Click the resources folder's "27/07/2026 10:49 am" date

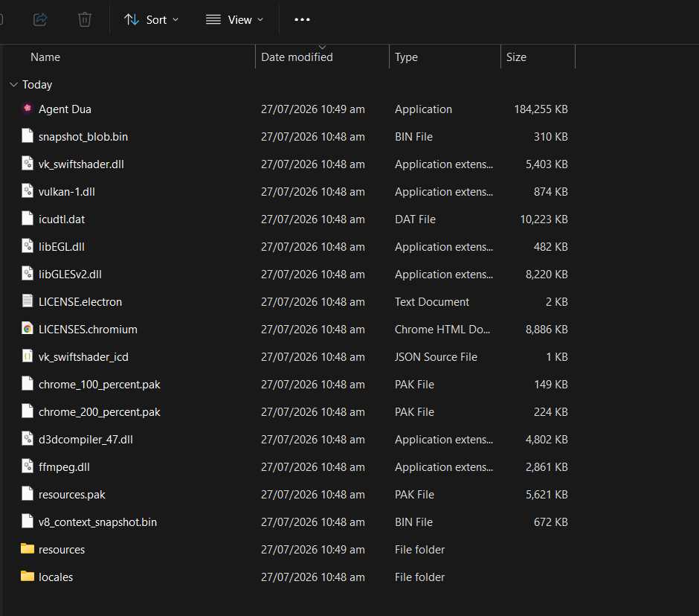313,550
